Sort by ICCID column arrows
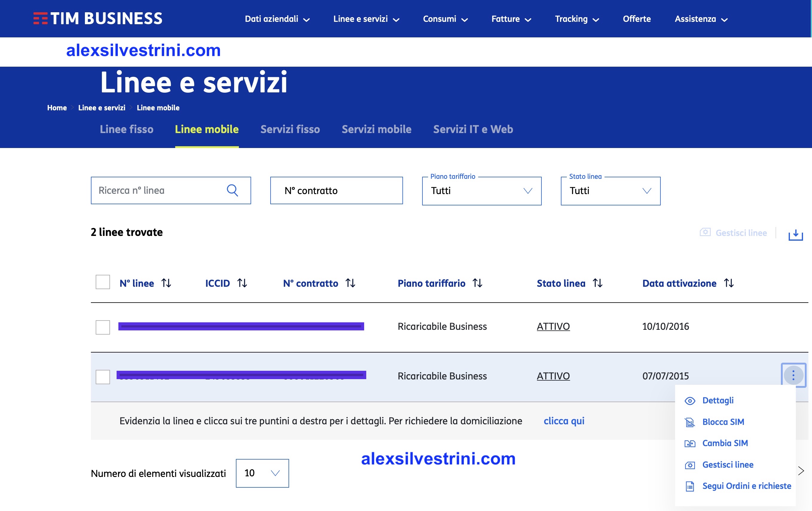The width and height of the screenshot is (812, 511). tap(242, 283)
